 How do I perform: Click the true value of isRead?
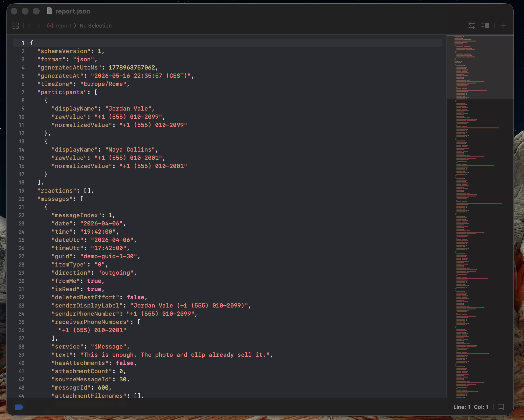tap(94, 289)
